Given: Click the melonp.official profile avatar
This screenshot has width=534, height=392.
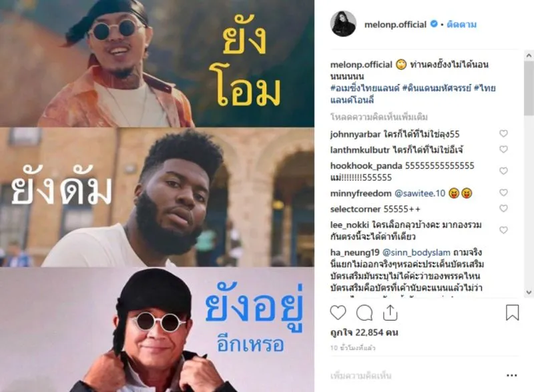Looking at the screenshot, I should point(343,24).
